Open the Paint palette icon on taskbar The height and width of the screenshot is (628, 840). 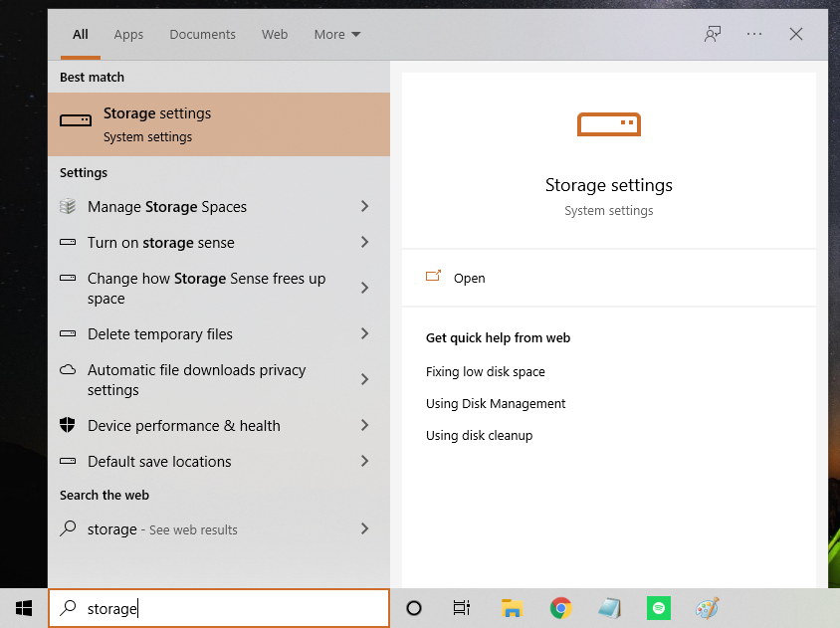(708, 608)
